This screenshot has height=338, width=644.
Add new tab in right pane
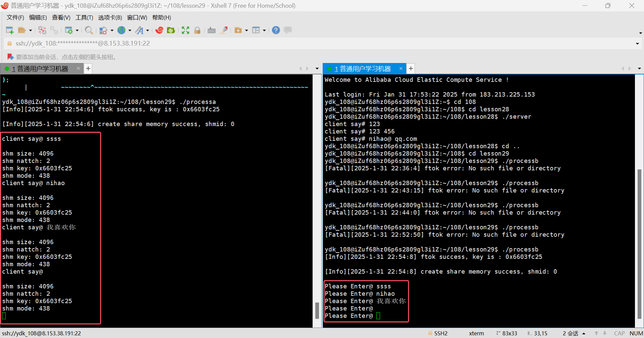[x=411, y=68]
